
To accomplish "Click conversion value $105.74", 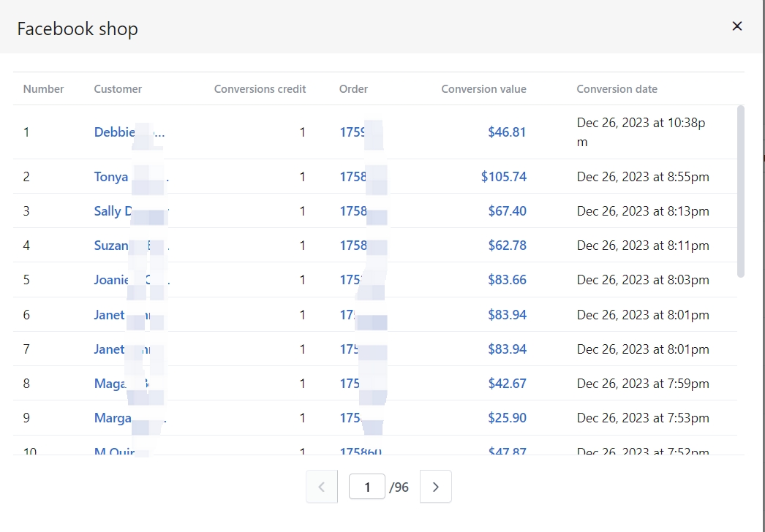I will [503, 177].
